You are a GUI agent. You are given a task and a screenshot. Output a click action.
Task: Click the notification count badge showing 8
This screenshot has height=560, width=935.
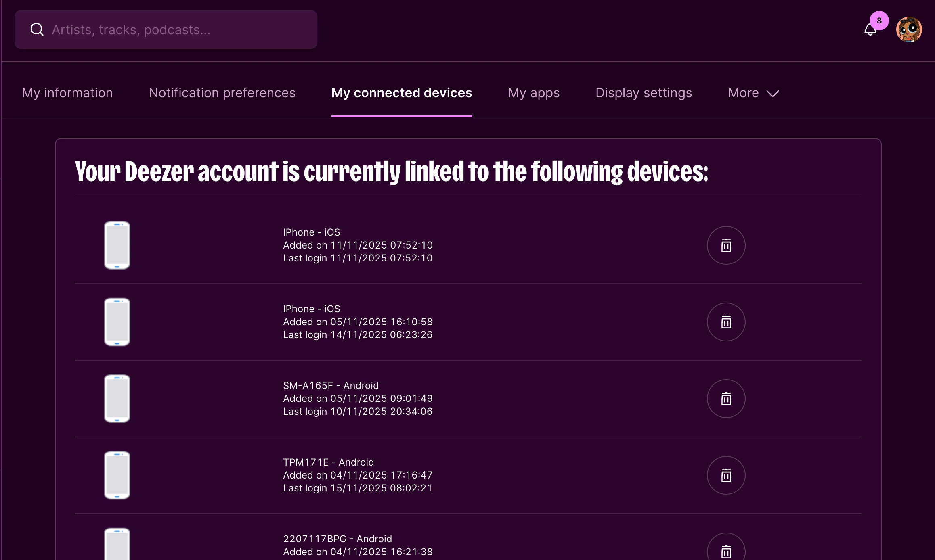click(879, 21)
